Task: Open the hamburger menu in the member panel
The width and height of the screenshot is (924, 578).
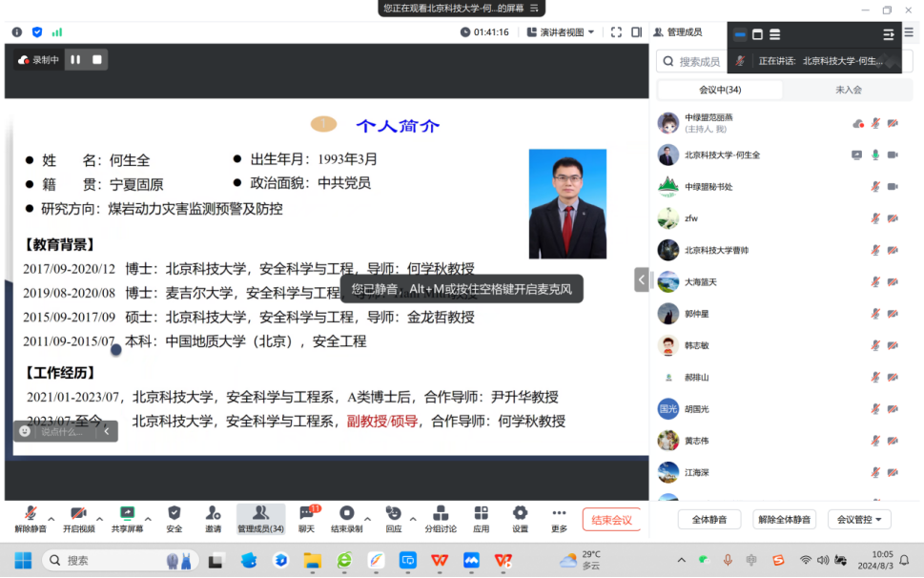Action: pyautogui.click(x=909, y=32)
